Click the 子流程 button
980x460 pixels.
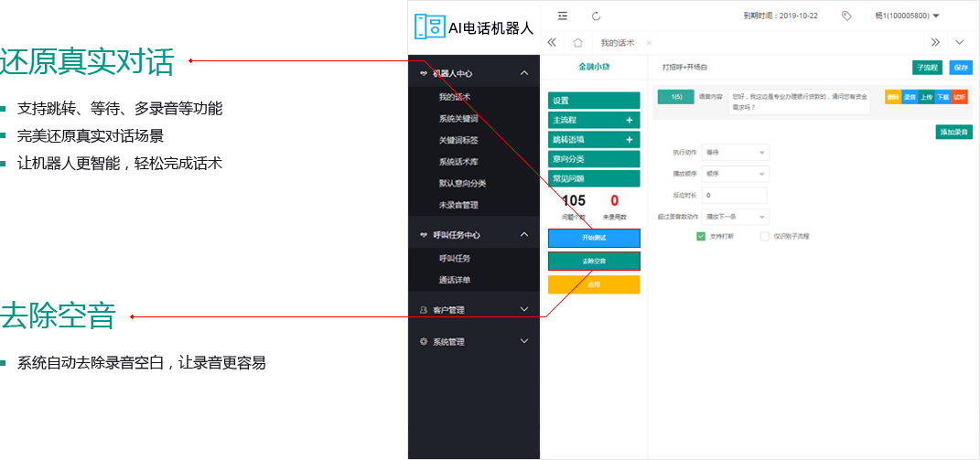pos(927,68)
